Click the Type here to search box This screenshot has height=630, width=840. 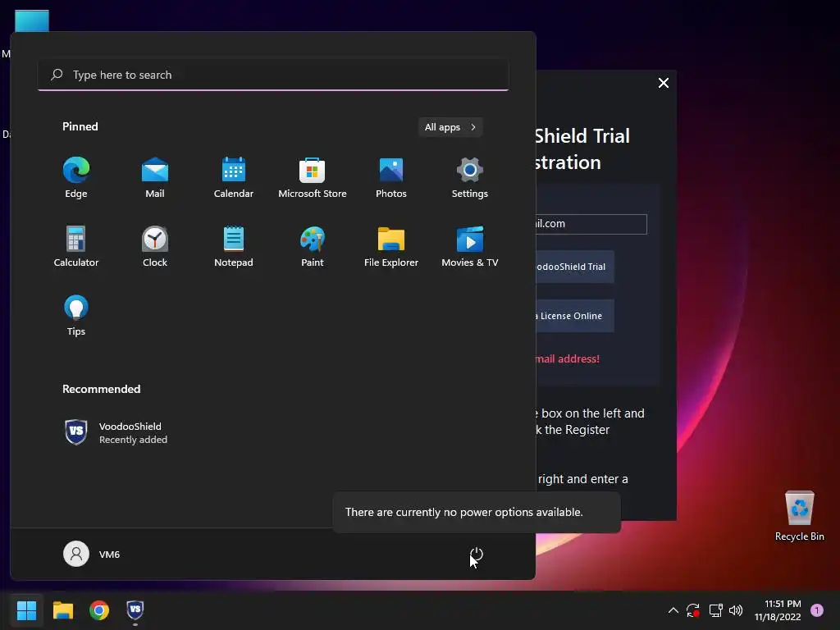pyautogui.click(x=273, y=75)
